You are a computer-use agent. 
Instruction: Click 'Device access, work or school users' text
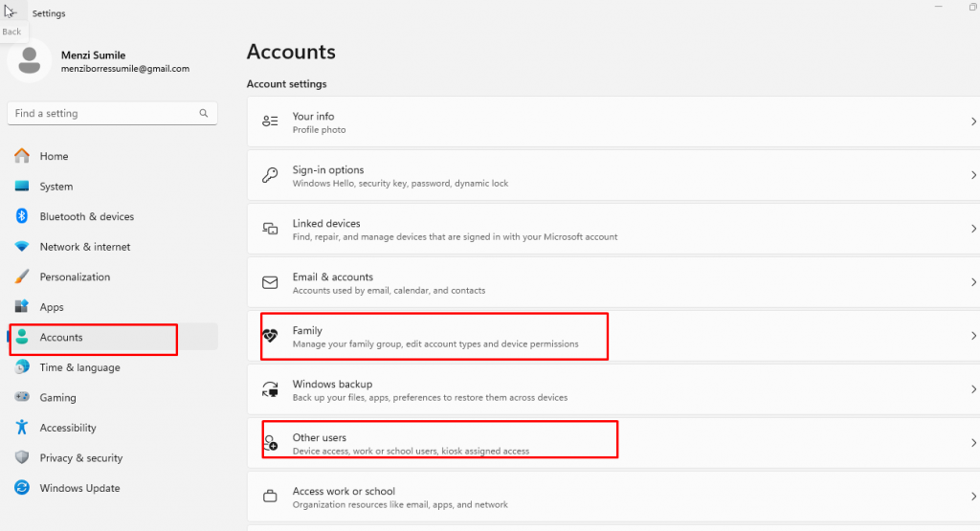coord(411,451)
